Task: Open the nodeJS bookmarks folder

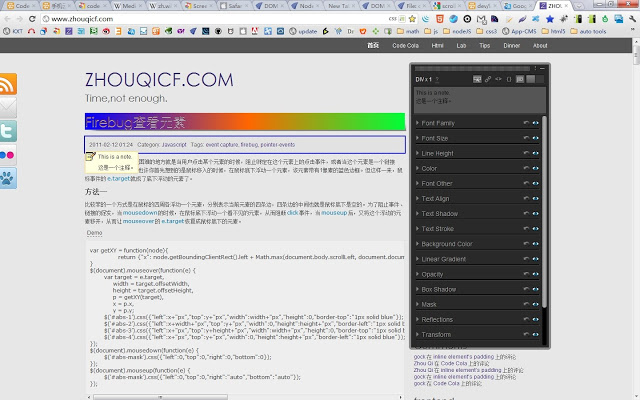Action: pos(457,31)
